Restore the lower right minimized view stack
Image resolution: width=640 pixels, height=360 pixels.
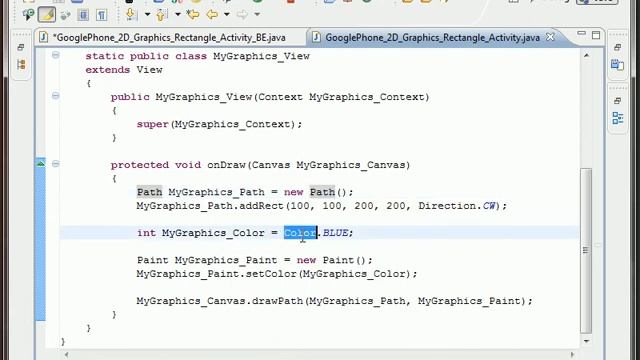coord(617,101)
